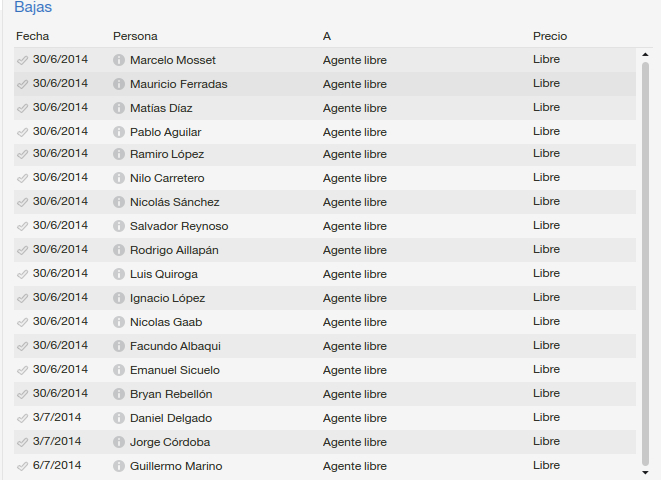Screen dimensions: 661x480
Task: Click info icon beside Nilo Carretero
Action: tap(119, 178)
